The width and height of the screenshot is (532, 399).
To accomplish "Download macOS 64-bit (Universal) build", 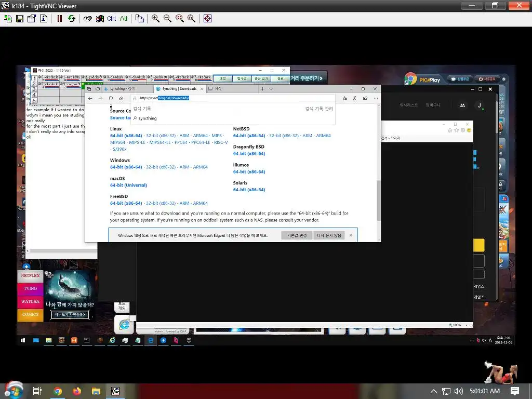I will pyautogui.click(x=129, y=185).
